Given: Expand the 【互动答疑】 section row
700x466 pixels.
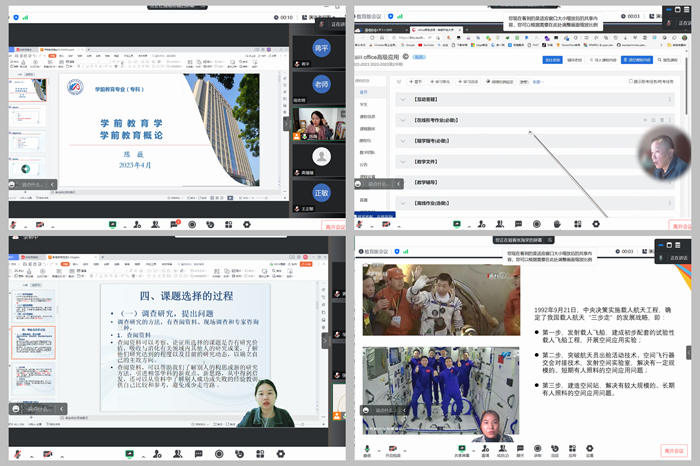Looking at the screenshot, I should point(535,100).
